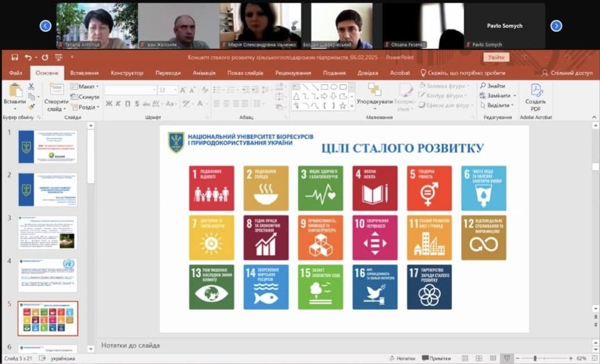The width and height of the screenshot is (600, 364).
Task: Clear all formatting eraser icon
Action: [x=205, y=90]
